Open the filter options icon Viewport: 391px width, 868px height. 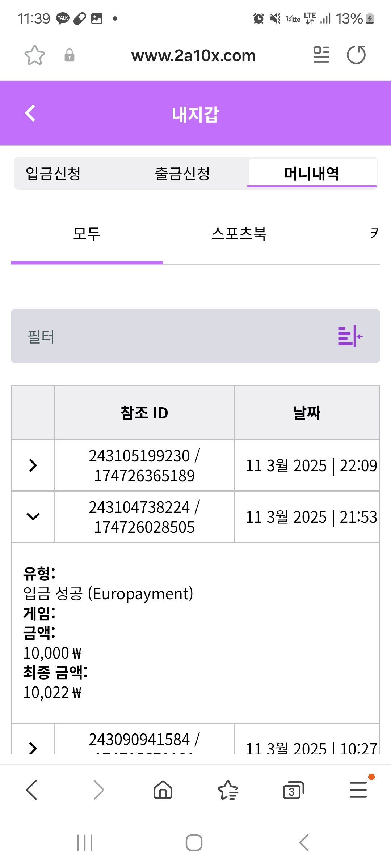pyautogui.click(x=350, y=336)
